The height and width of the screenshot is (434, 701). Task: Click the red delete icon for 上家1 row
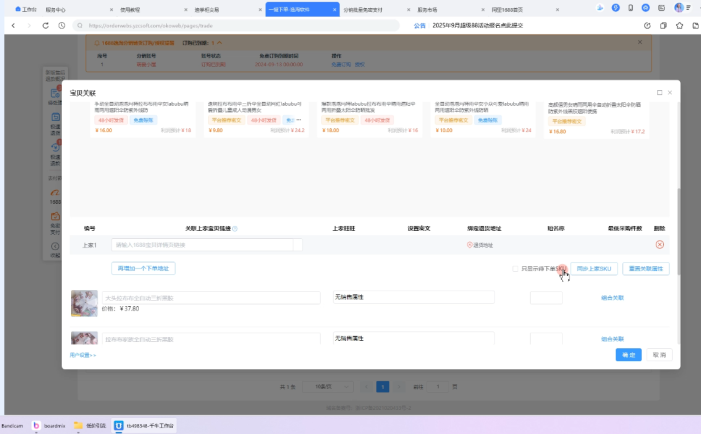tap(659, 244)
